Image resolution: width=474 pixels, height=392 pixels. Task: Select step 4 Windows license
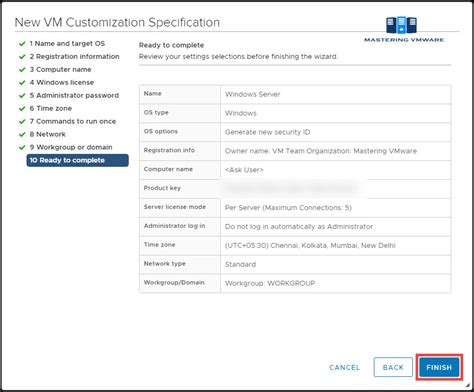[x=62, y=82]
